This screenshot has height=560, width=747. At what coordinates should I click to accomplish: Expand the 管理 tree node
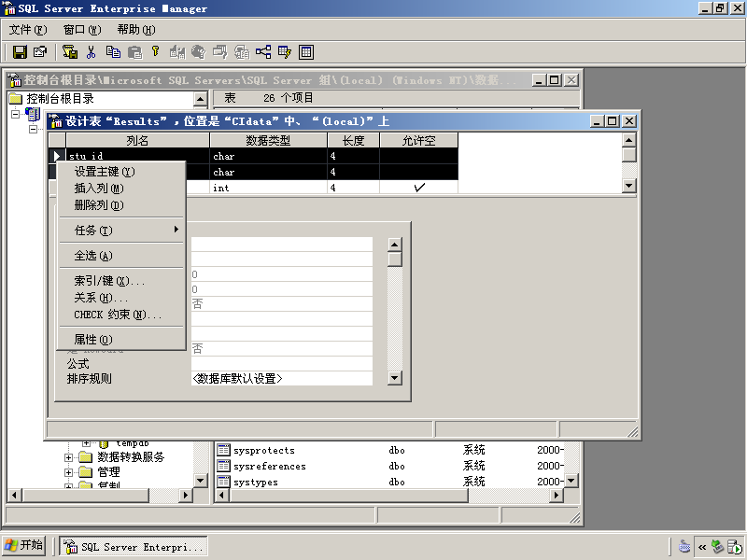coord(68,472)
